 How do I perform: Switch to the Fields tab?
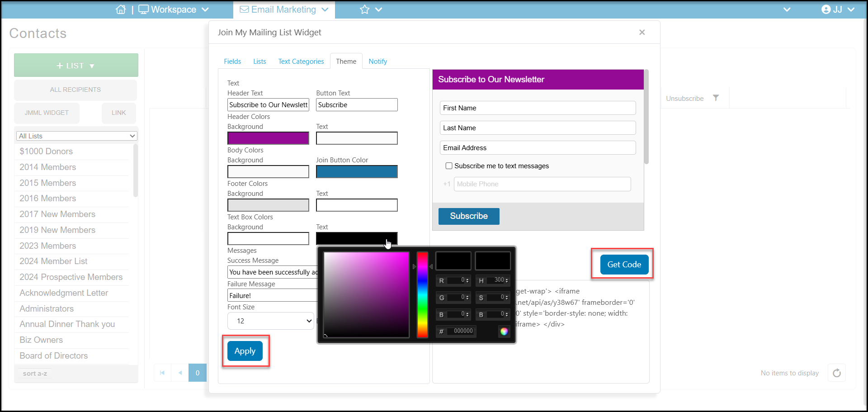point(232,61)
